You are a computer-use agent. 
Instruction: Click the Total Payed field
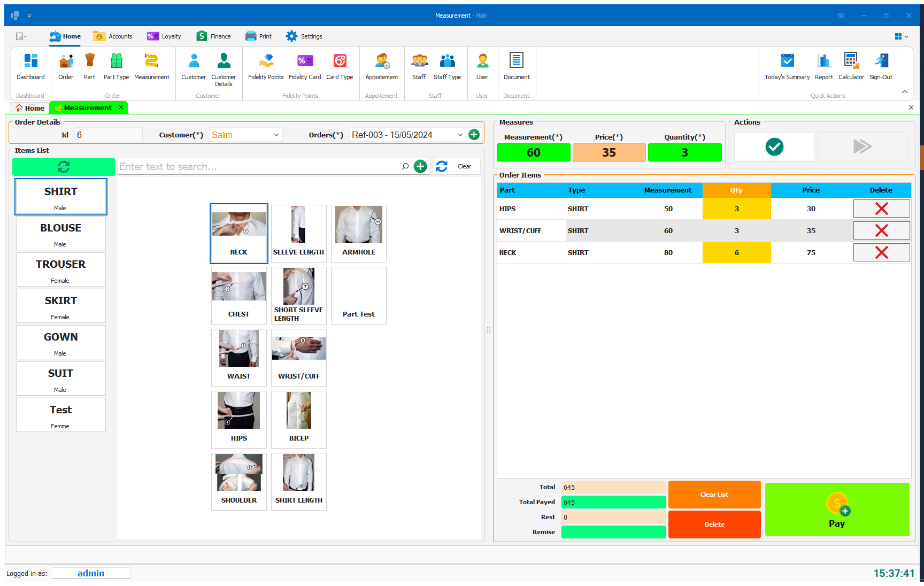tap(613, 502)
